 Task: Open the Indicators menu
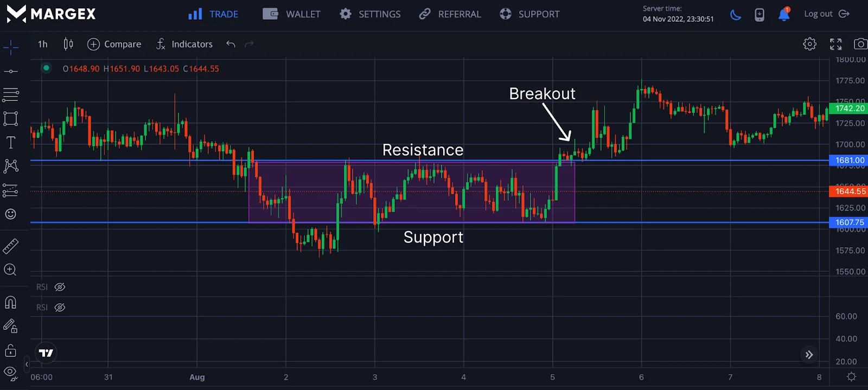[184, 44]
